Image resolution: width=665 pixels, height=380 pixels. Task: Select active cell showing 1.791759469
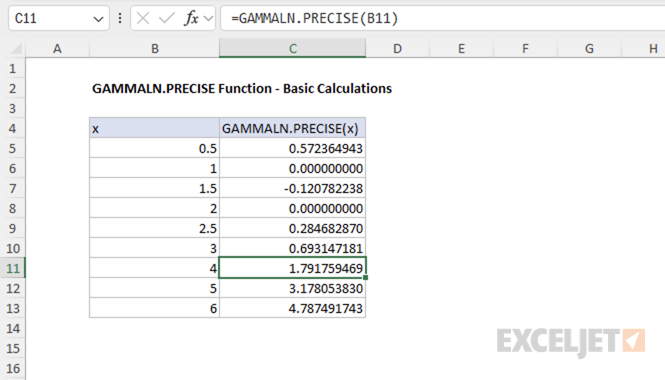click(x=292, y=268)
